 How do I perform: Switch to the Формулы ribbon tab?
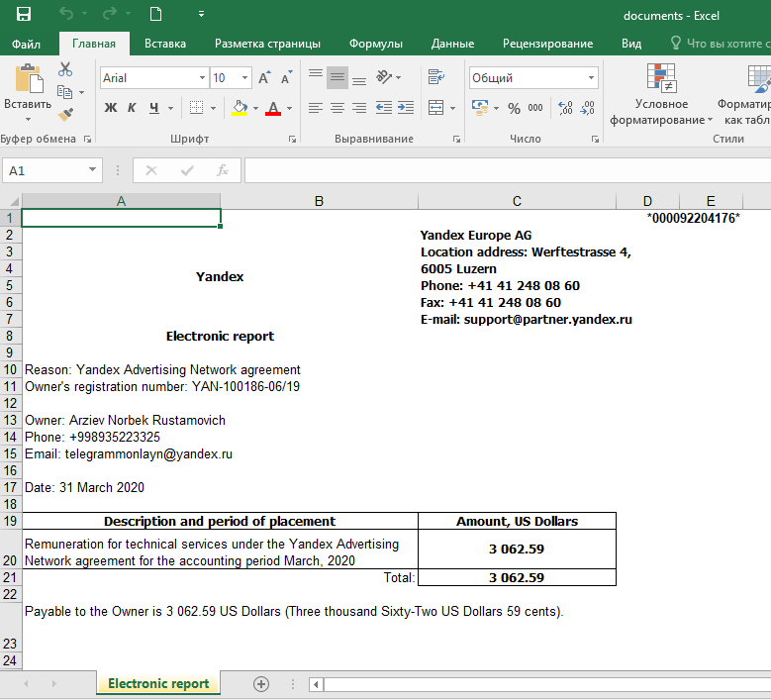[375, 44]
